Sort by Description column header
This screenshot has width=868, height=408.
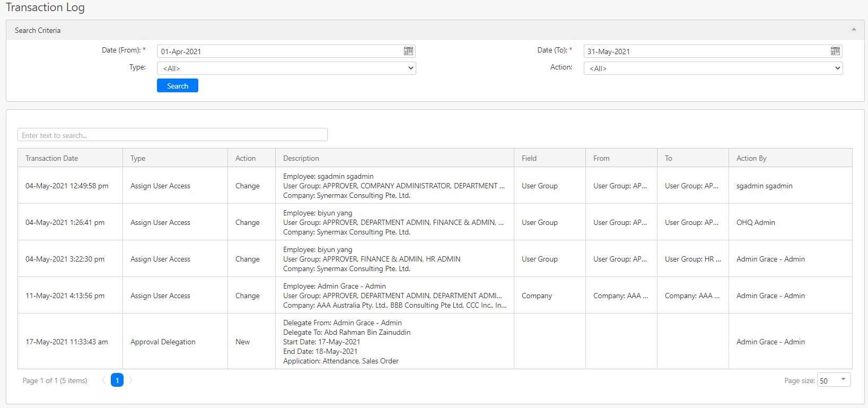pos(394,158)
